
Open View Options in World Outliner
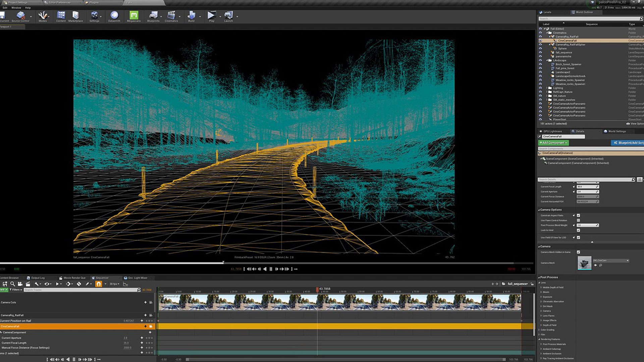tap(635, 124)
